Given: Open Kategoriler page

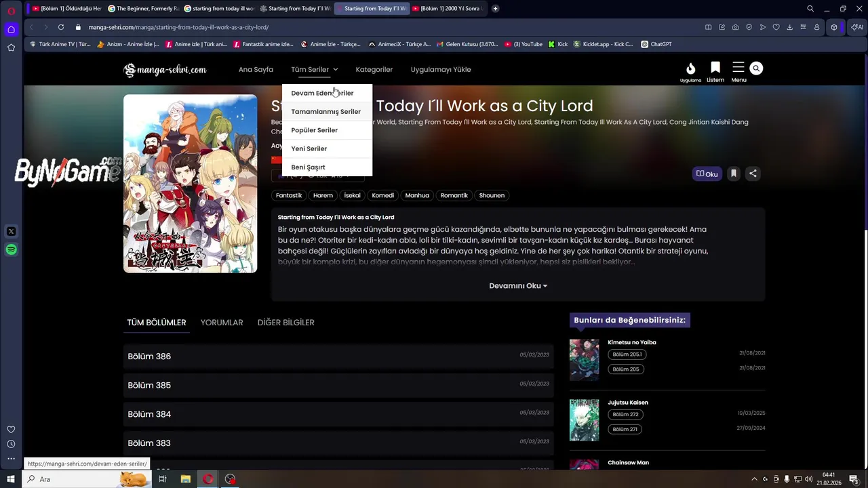Looking at the screenshot, I should [374, 69].
